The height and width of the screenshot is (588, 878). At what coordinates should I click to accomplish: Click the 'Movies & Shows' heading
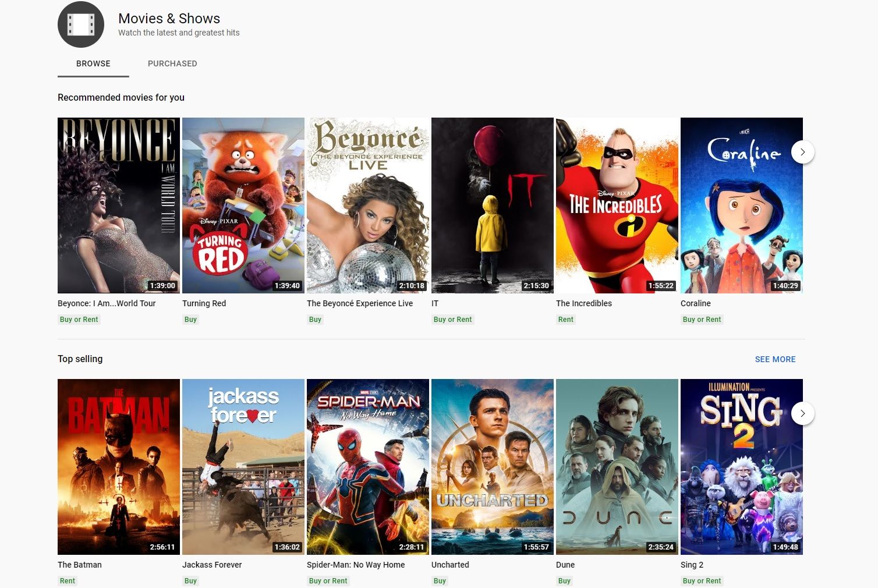coord(169,19)
